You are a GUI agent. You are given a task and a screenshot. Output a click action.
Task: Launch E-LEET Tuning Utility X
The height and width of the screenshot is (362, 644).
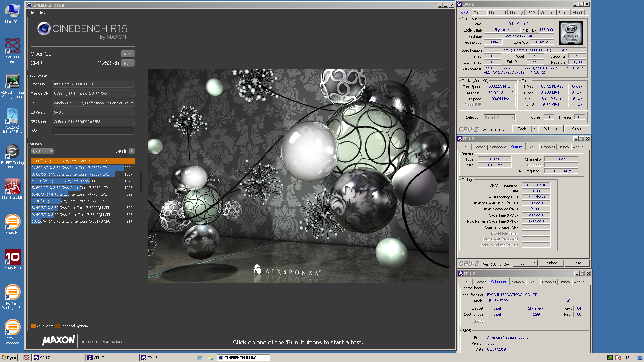coord(12,156)
